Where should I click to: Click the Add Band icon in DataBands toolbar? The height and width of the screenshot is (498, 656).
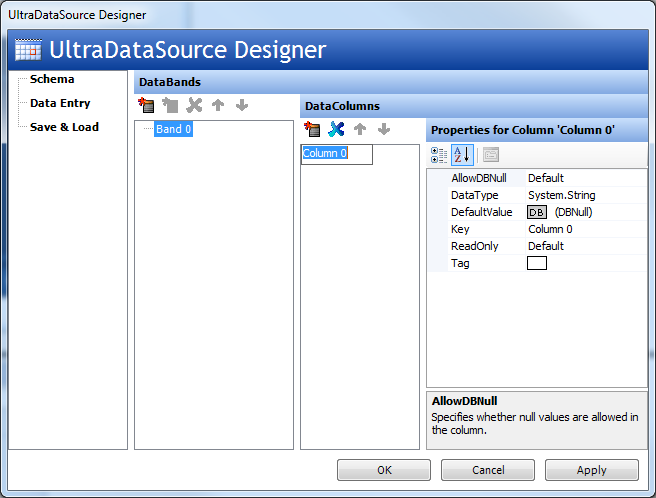click(146, 105)
